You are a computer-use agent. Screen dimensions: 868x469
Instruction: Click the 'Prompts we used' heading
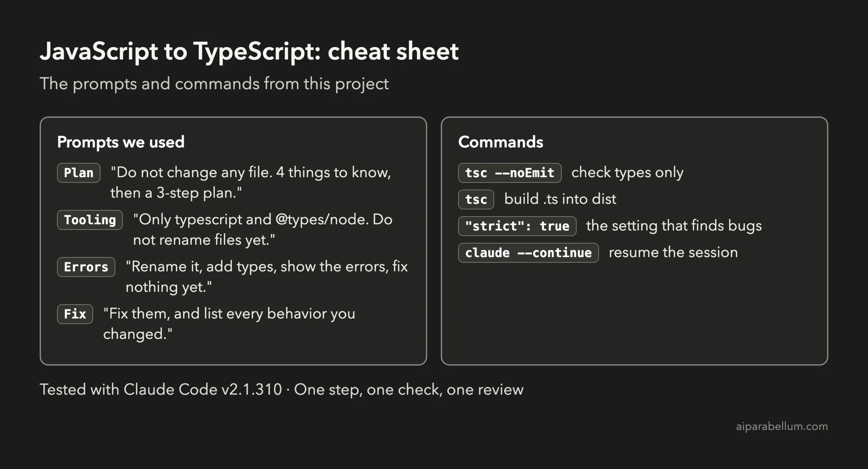pyautogui.click(x=121, y=142)
